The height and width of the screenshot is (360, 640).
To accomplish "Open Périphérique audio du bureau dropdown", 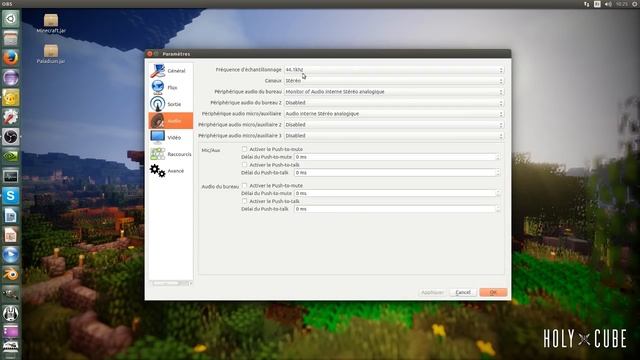I will tap(394, 92).
